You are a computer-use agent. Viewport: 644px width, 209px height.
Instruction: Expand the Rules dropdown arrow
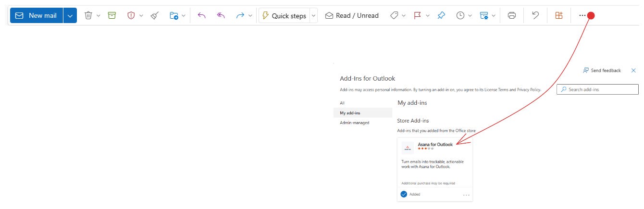tap(494, 16)
